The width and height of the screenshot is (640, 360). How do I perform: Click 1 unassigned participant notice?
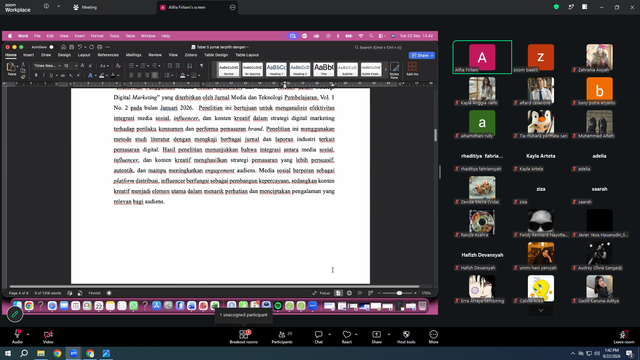pyautogui.click(x=243, y=315)
